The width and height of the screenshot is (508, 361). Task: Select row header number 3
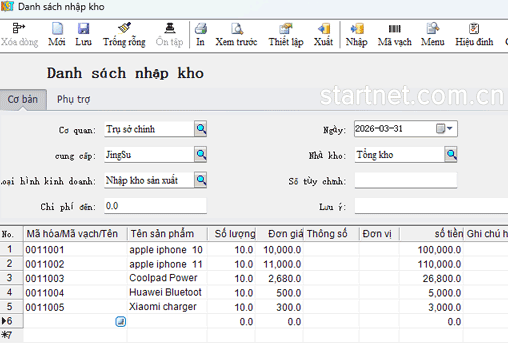point(11,278)
